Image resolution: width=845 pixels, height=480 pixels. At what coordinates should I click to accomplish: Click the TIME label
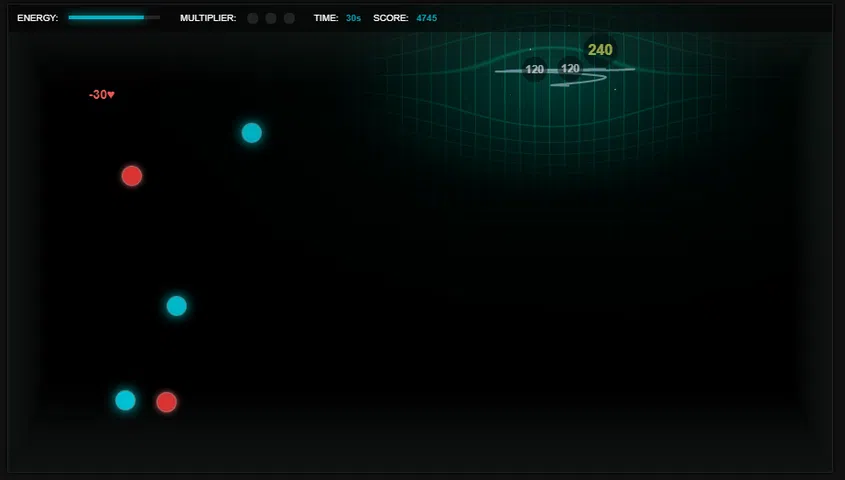325,18
